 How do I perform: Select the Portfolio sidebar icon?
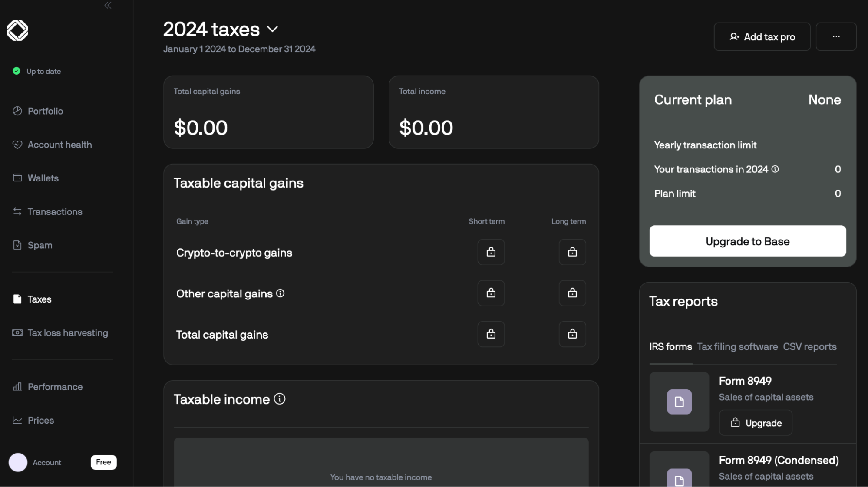pyautogui.click(x=17, y=111)
